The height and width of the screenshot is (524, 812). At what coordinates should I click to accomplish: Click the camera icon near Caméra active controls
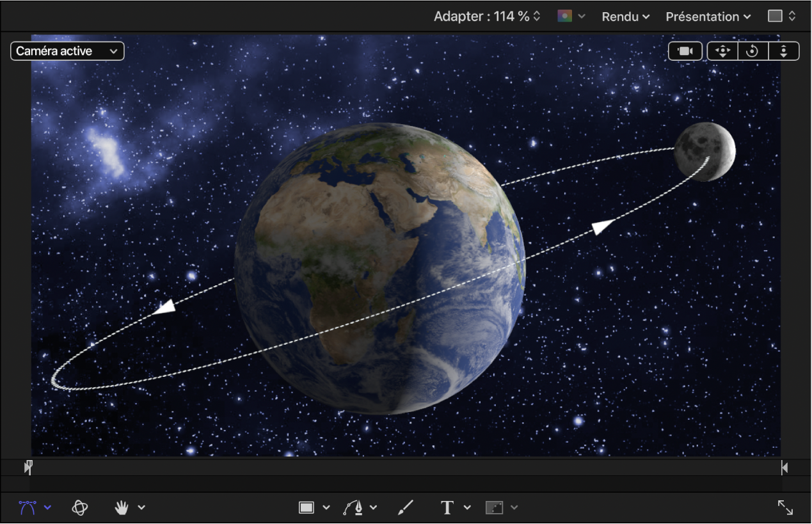(x=685, y=51)
